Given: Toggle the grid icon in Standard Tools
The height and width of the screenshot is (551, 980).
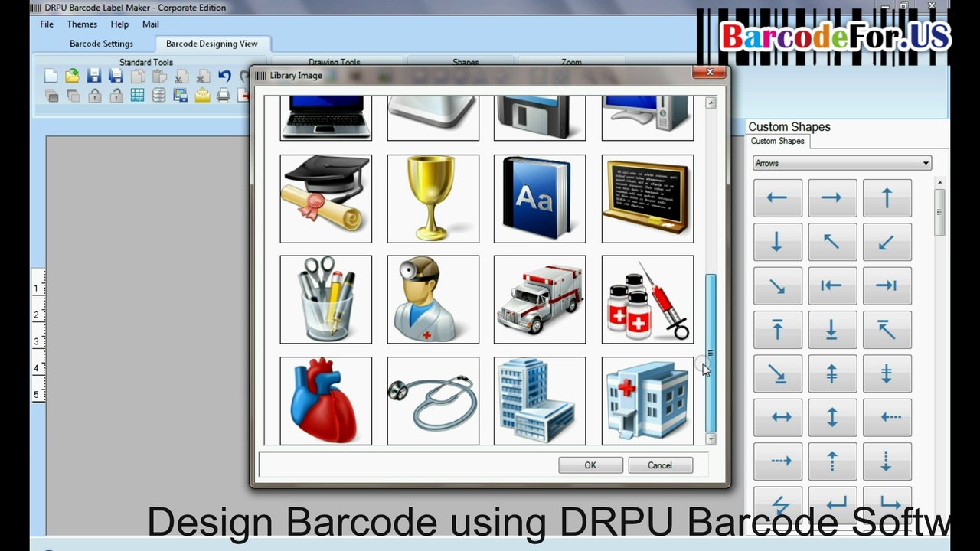Looking at the screenshot, I should click(x=138, y=96).
